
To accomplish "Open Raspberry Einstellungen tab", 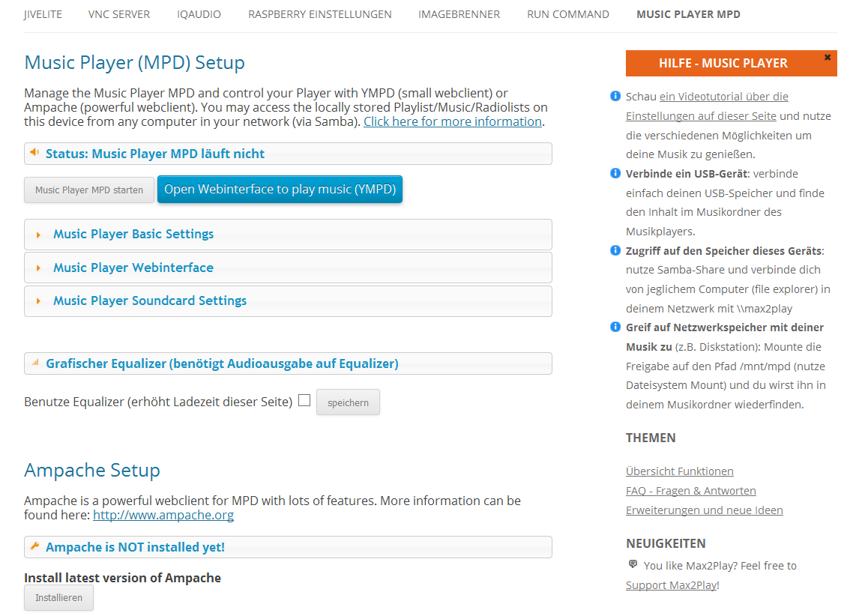I will coord(320,14).
